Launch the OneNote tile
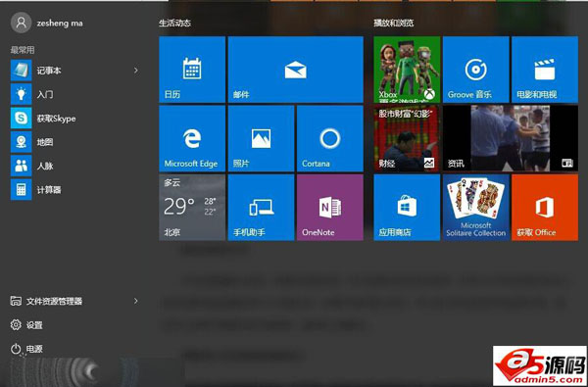The width and height of the screenshot is (588, 387). 330,208
